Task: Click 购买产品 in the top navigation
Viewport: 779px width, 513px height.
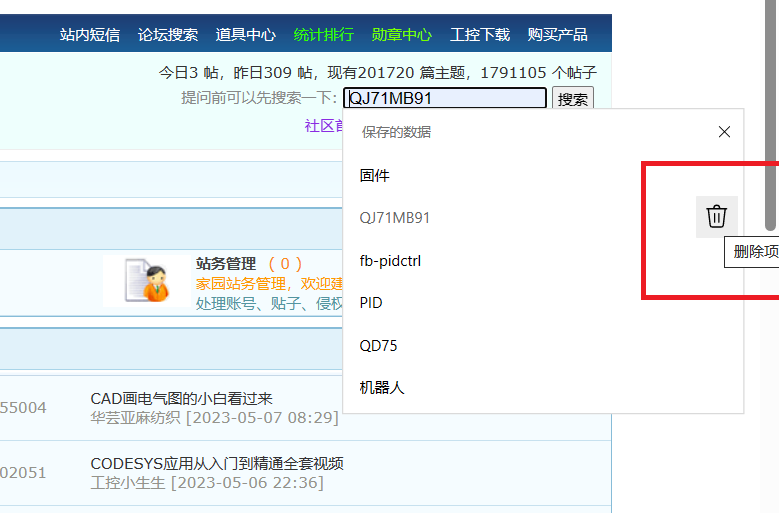Action: [x=558, y=35]
